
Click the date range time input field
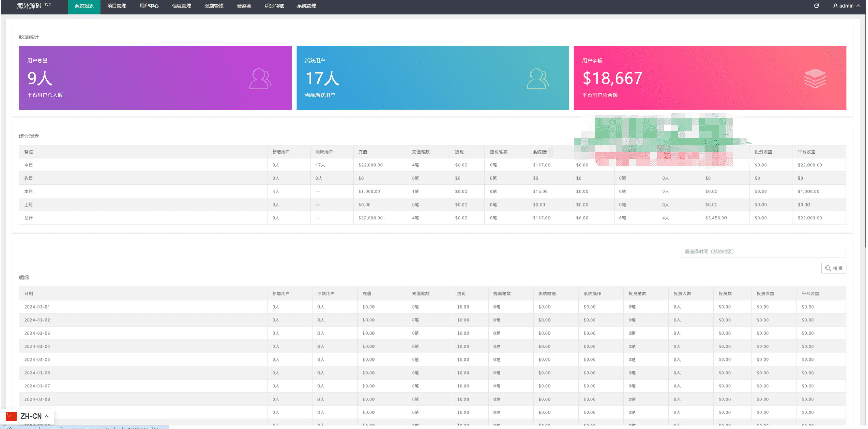point(763,252)
